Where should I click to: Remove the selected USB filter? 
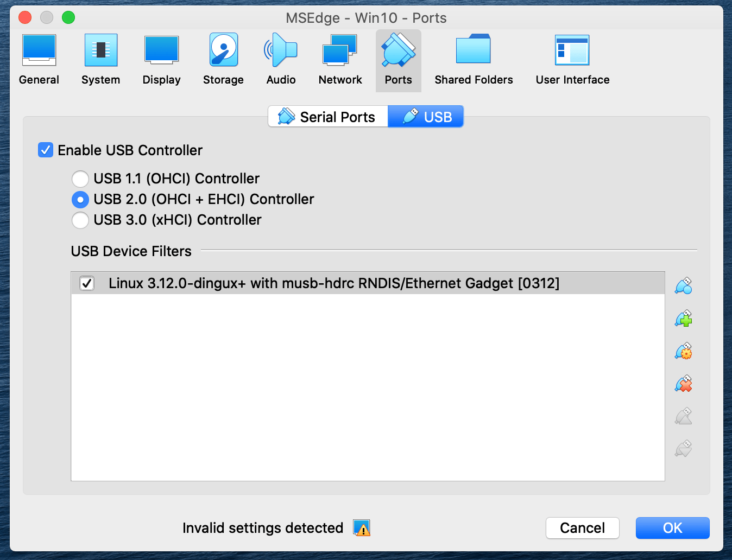click(x=684, y=384)
